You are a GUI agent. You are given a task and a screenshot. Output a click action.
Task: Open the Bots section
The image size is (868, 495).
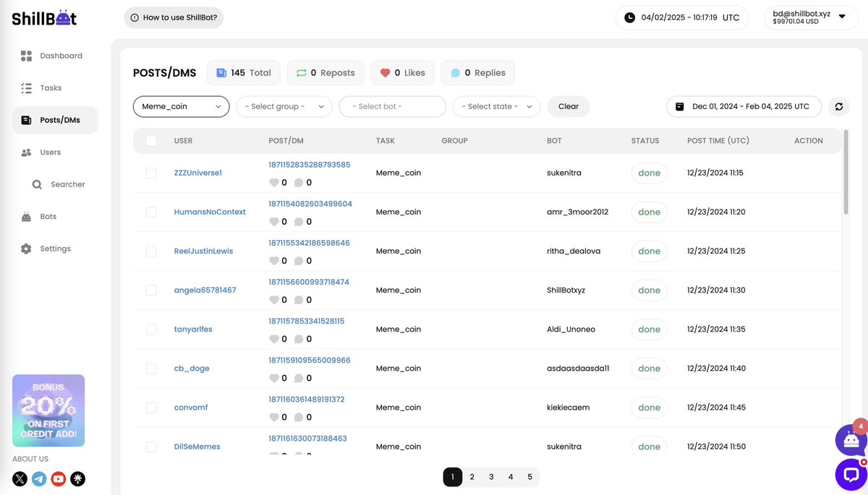[48, 216]
